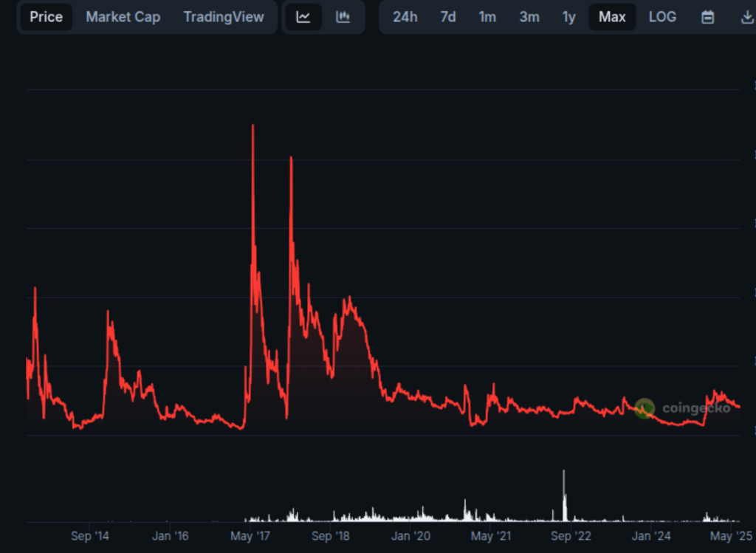This screenshot has width=756, height=553.
Task: Select the 1m time range
Action: pyautogui.click(x=487, y=16)
